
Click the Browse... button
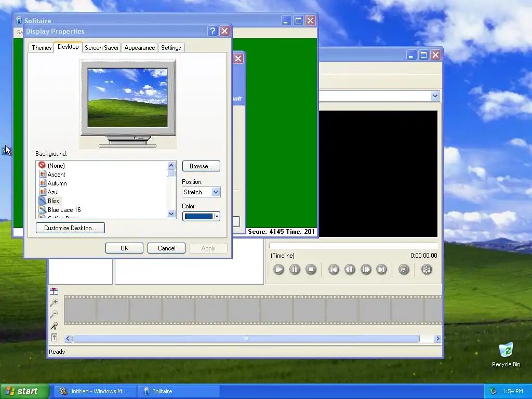201,166
